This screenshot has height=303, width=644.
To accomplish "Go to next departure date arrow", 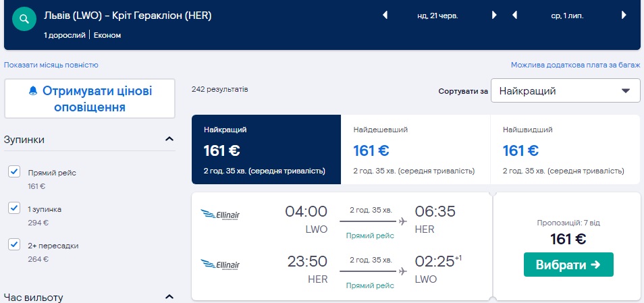I will (x=494, y=16).
